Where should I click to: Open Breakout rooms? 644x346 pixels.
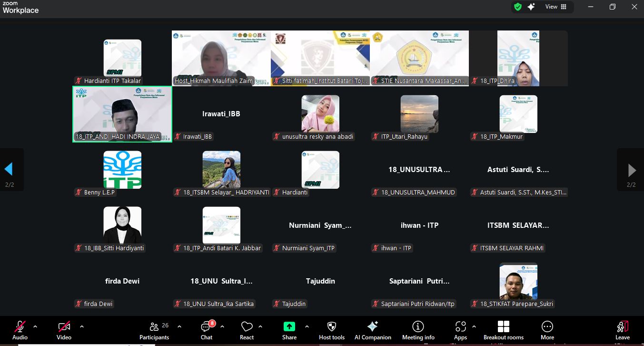(503, 330)
